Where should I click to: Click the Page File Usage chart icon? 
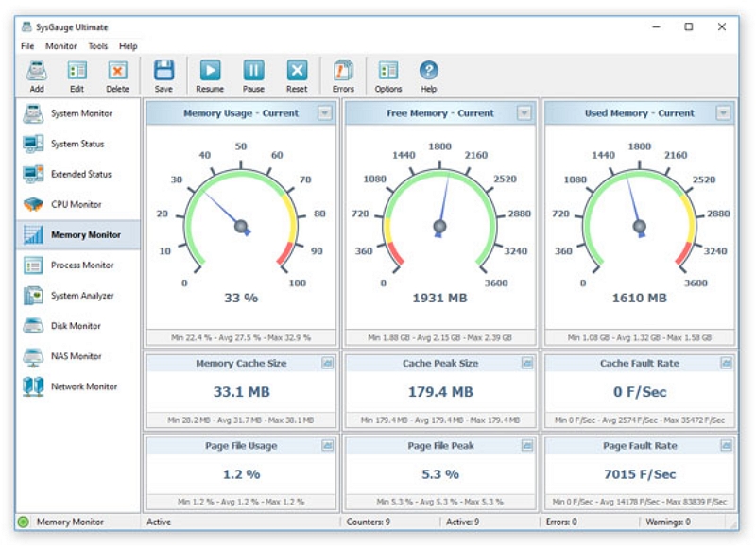tap(327, 445)
